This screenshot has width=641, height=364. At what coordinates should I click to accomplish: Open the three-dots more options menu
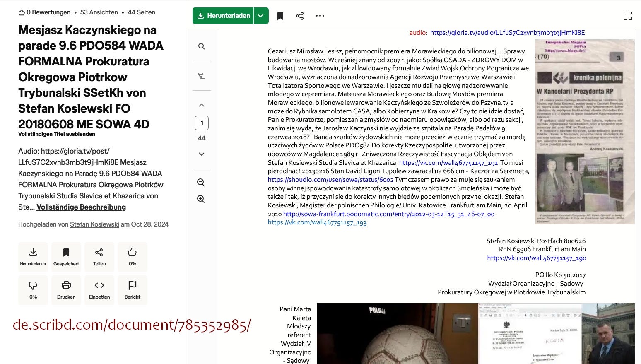pos(320,16)
